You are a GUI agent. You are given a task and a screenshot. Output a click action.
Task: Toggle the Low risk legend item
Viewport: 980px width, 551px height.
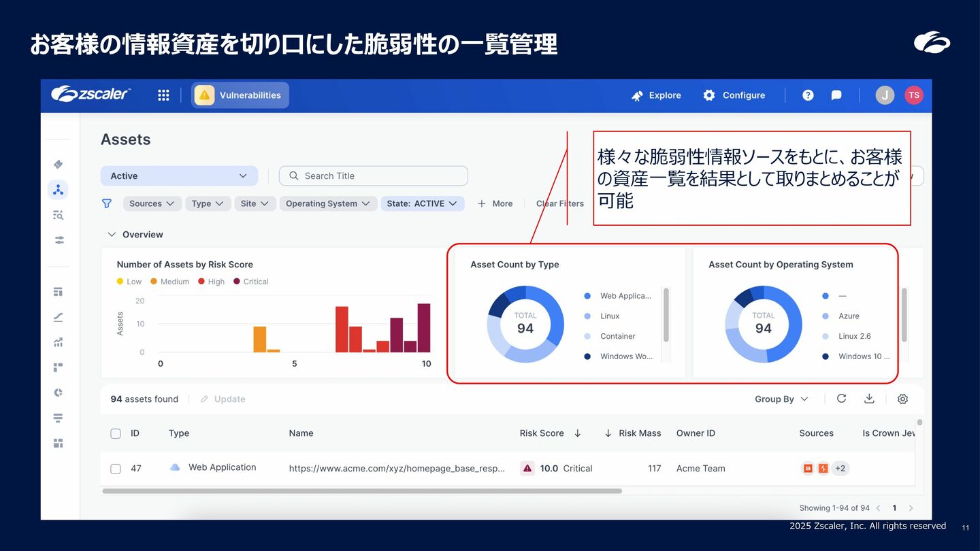pos(129,282)
